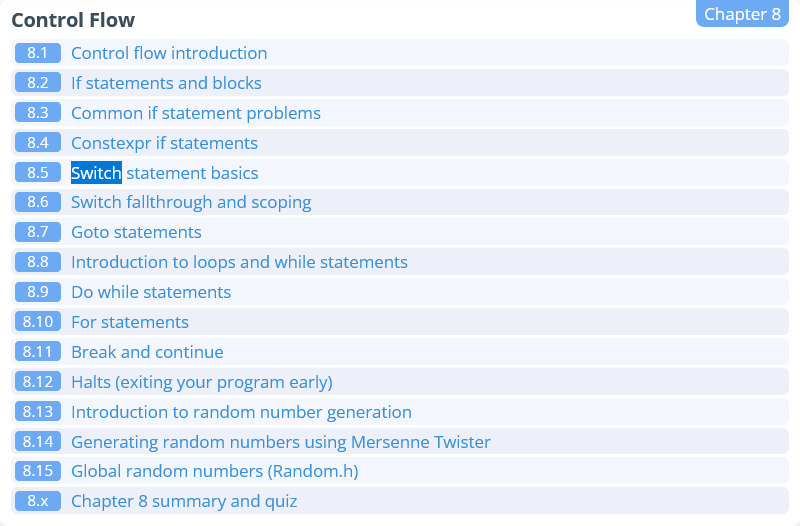Open the Control flow introduction lesson
800x526 pixels.
point(169,53)
